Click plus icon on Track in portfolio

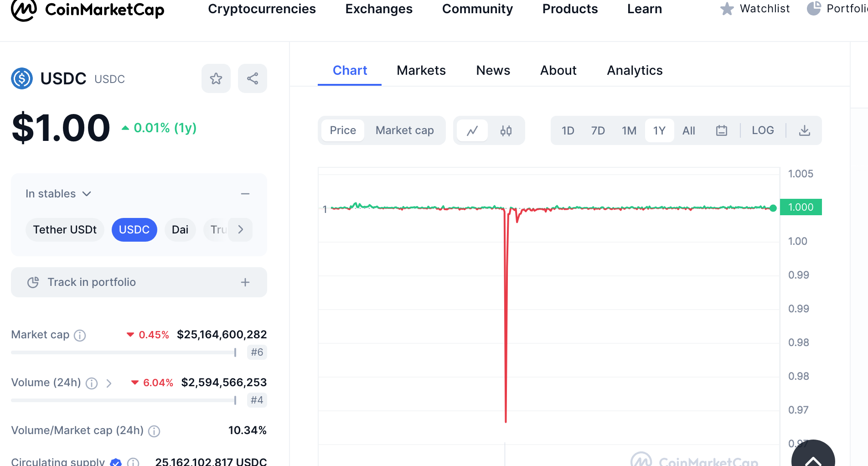245,282
